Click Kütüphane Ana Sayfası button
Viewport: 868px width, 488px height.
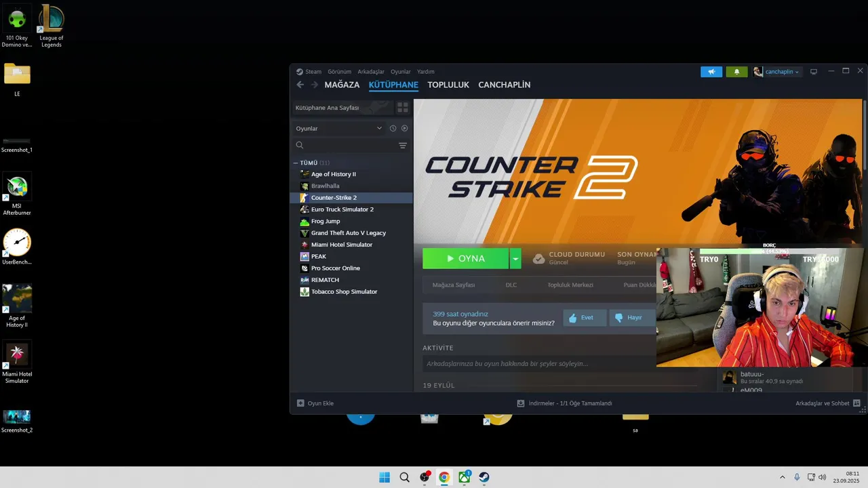342,108
